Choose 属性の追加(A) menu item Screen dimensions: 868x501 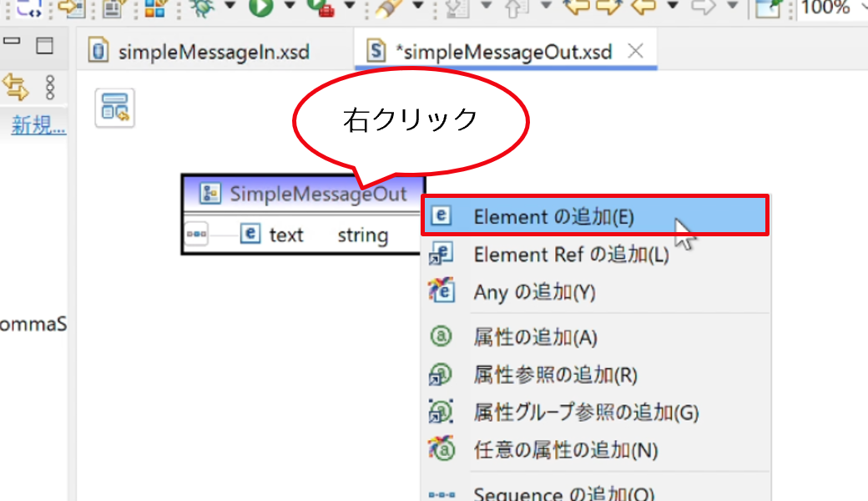(x=595, y=337)
